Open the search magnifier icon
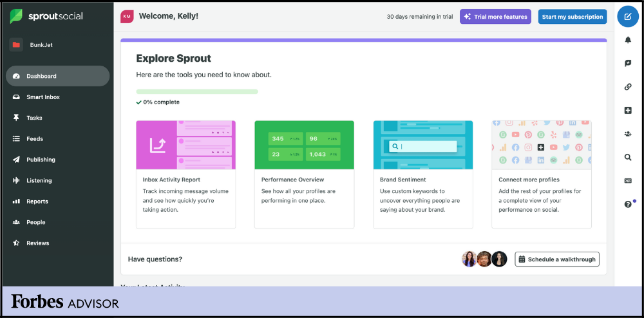The image size is (644, 318). 628,157
